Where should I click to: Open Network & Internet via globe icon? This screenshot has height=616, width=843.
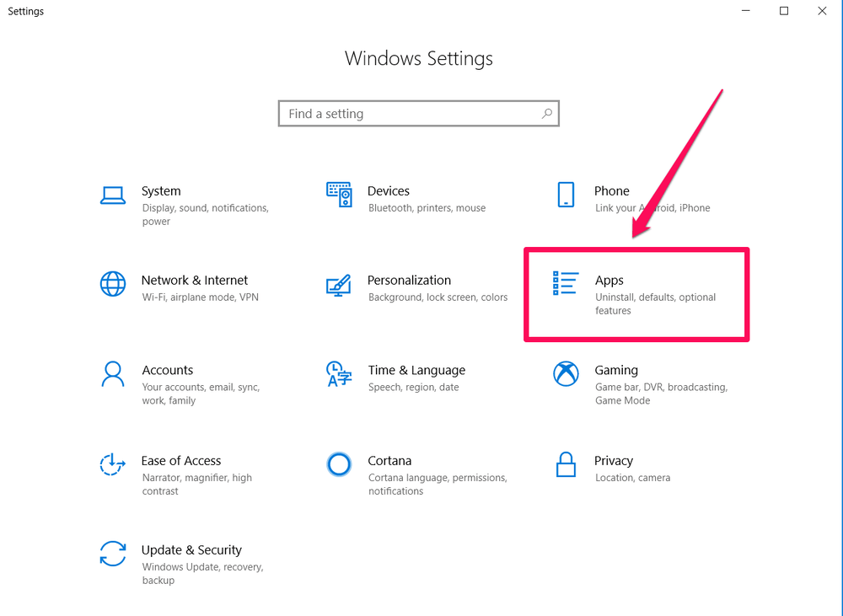(113, 284)
